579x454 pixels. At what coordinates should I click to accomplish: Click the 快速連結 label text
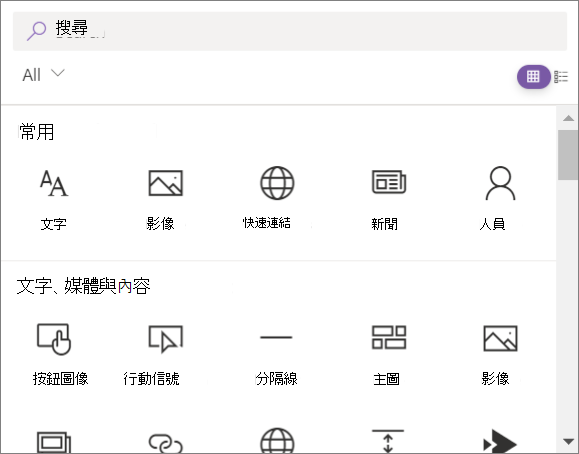tap(267, 223)
